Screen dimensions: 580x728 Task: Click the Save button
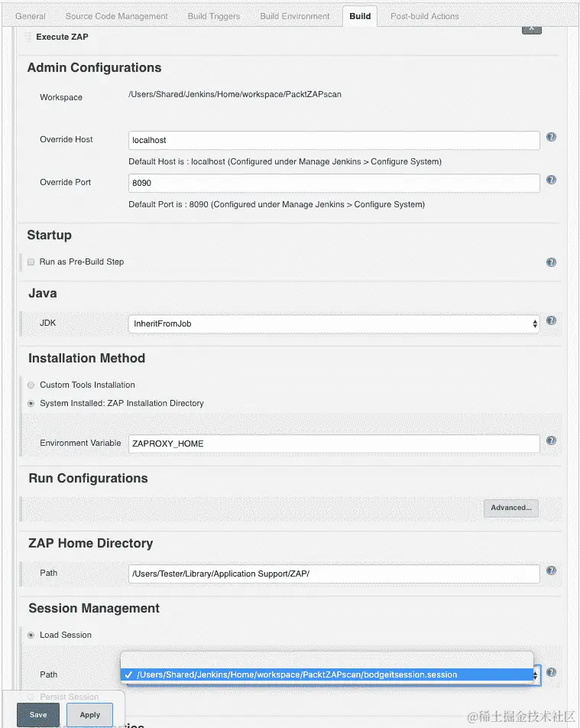pyautogui.click(x=38, y=714)
